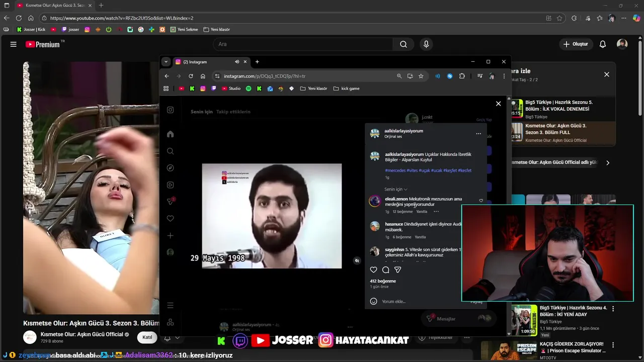Open options for Big5 4. Bölüm recommendation
Viewport: 644px width, 362px height.
pyautogui.click(x=613, y=309)
